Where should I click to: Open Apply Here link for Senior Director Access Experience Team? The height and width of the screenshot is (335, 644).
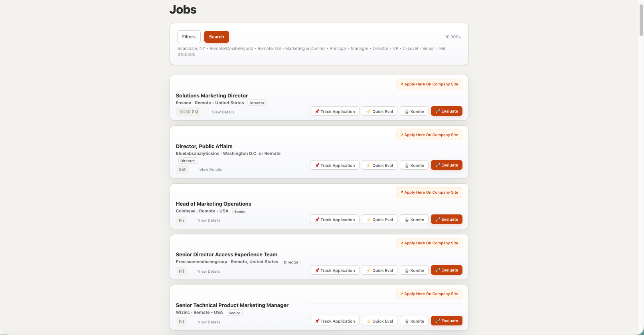point(429,243)
